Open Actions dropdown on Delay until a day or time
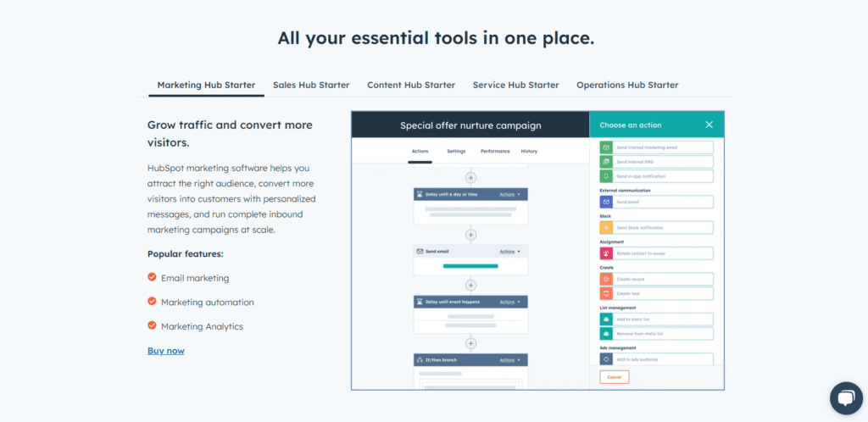Screen dimensions: 868x422 coord(509,195)
